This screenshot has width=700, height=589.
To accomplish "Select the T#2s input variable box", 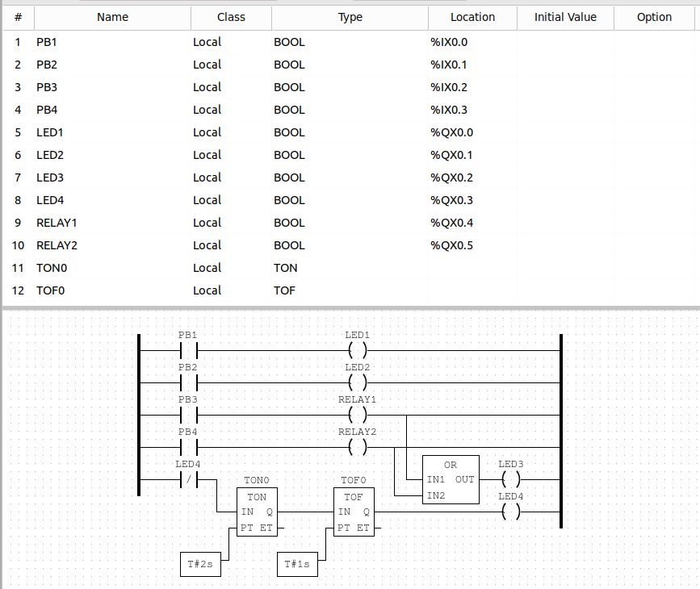I will tap(200, 565).
